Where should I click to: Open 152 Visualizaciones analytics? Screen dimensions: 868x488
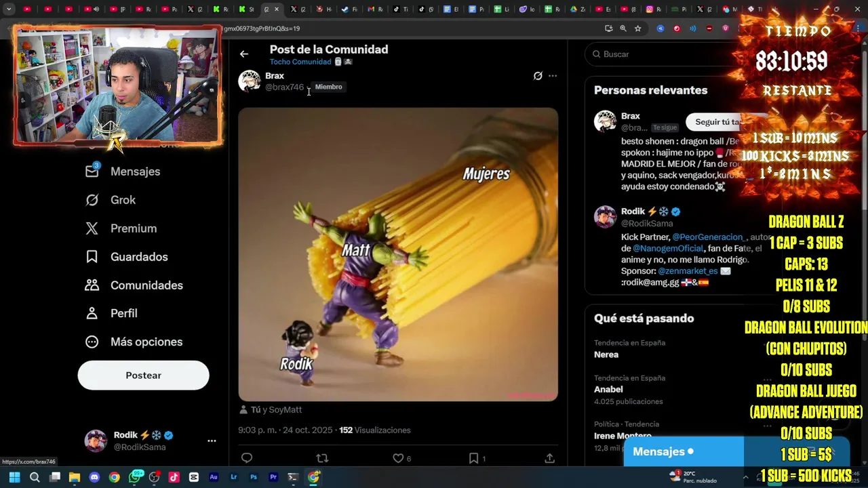pos(374,430)
